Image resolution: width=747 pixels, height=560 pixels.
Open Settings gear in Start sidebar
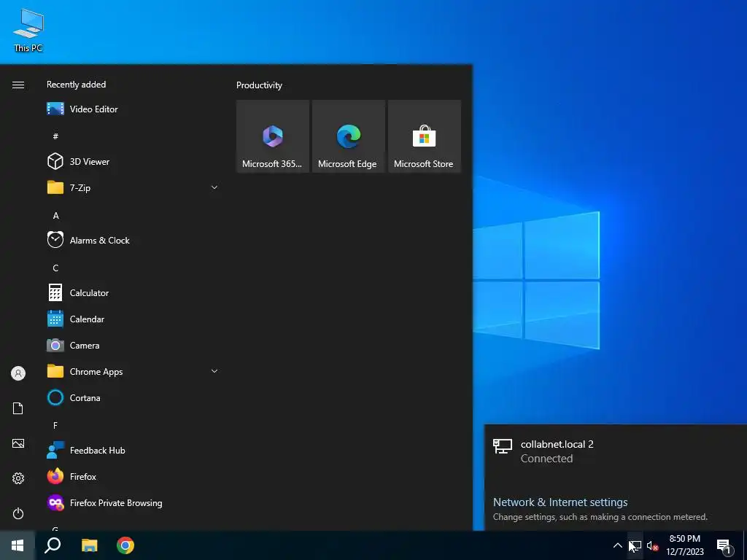click(18, 478)
